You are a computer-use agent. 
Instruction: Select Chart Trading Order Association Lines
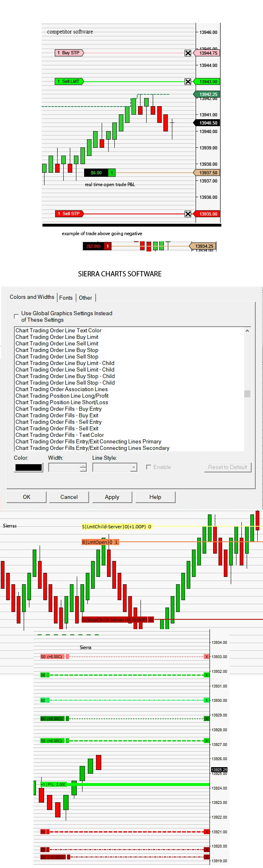pyautogui.click(x=62, y=389)
